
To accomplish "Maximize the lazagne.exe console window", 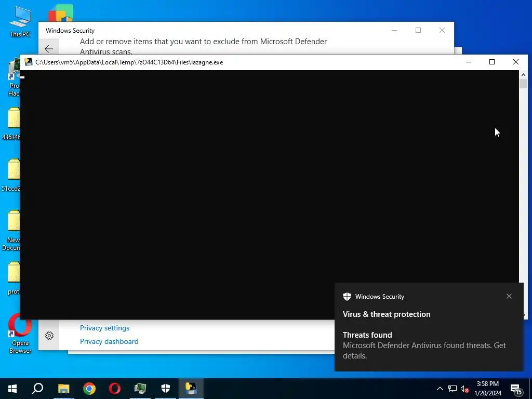I will coord(492,62).
